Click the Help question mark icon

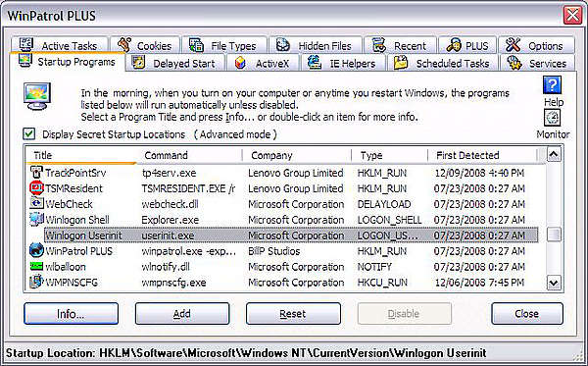pyautogui.click(x=552, y=85)
